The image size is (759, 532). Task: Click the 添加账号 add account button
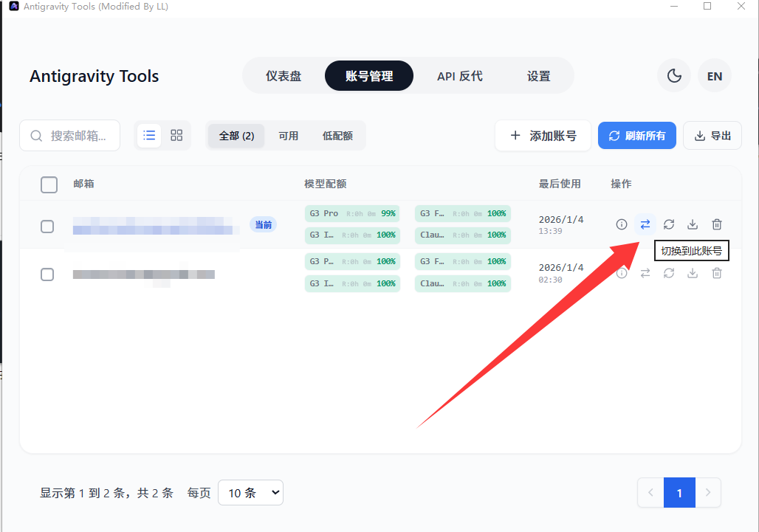(543, 136)
